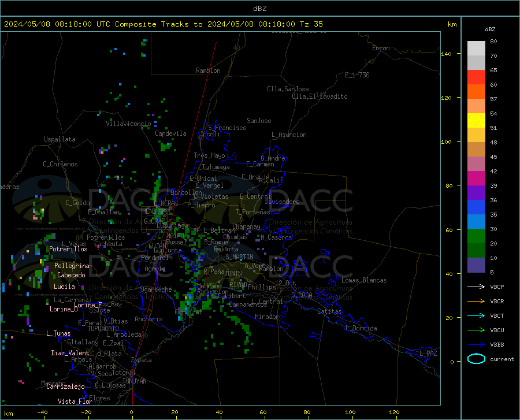
Task: Pick the magenta 42 dBZ color swatch
Action: [476, 179]
